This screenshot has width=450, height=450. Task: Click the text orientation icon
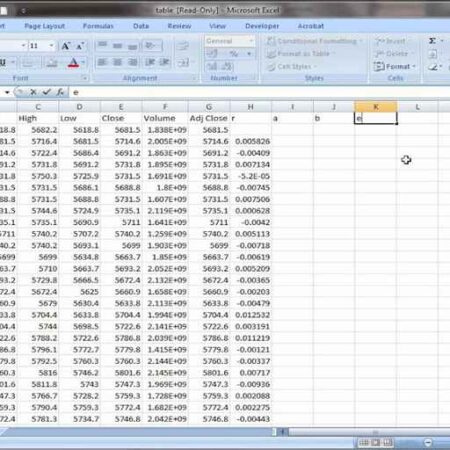pyautogui.click(x=150, y=45)
